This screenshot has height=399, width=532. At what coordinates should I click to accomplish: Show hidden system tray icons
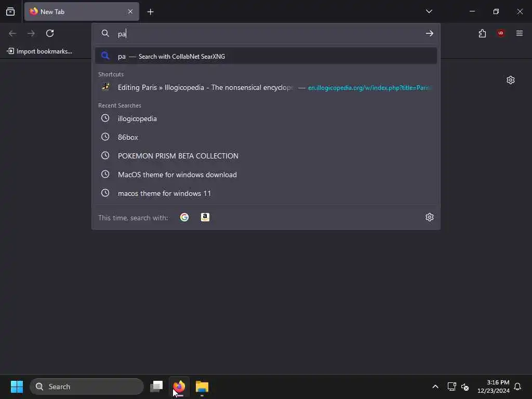coord(435,387)
